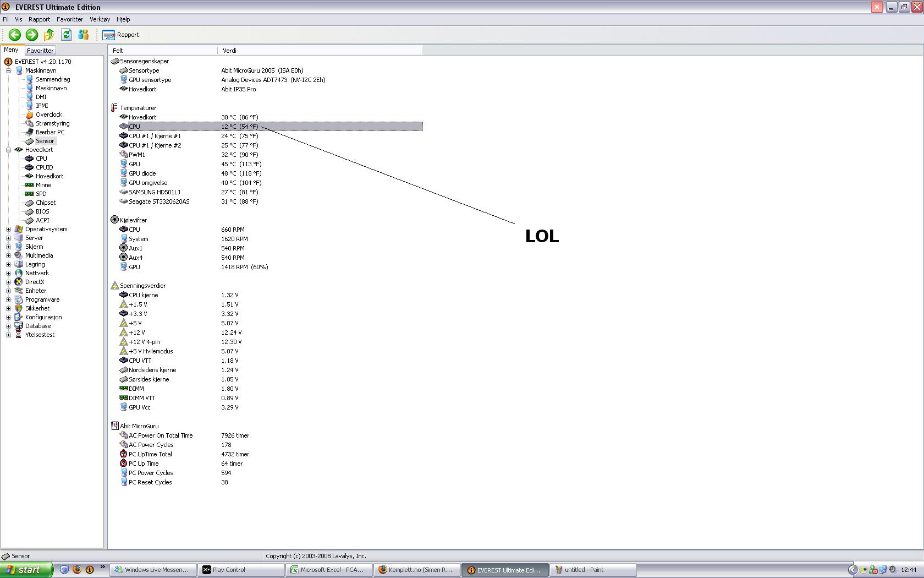This screenshot has width=924, height=578.
Task: Expand the Nettverk tree node
Action: (8, 273)
